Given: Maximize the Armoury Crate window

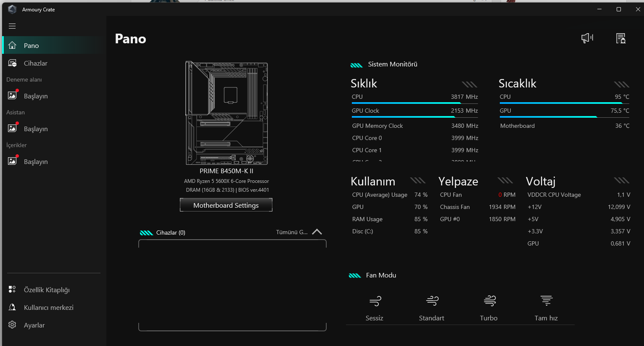Looking at the screenshot, I should click(619, 9).
